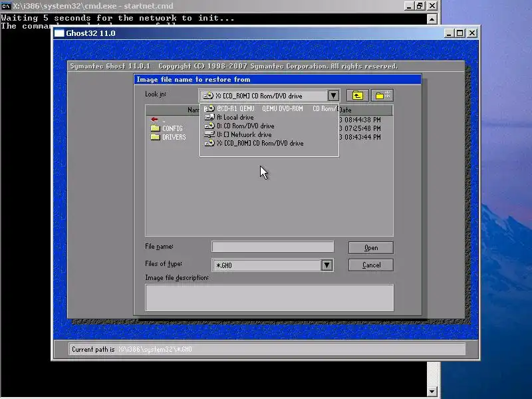Viewport: 532px width, 399px height.
Task: Click the Current path status text
Action: pyautogui.click(x=132, y=349)
